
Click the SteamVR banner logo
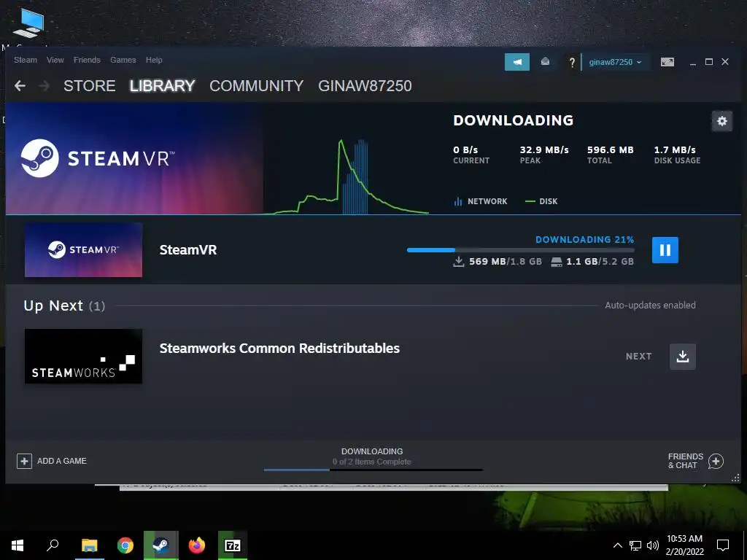point(98,158)
